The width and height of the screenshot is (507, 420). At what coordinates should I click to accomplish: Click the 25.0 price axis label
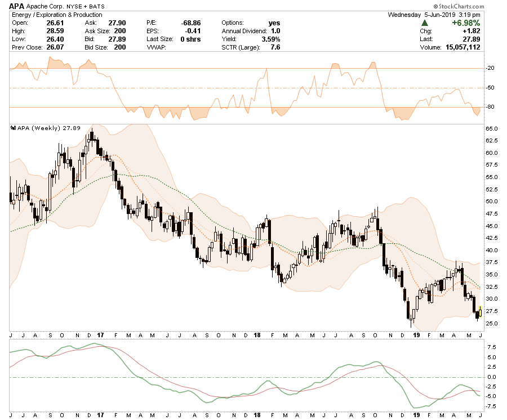[x=491, y=323]
